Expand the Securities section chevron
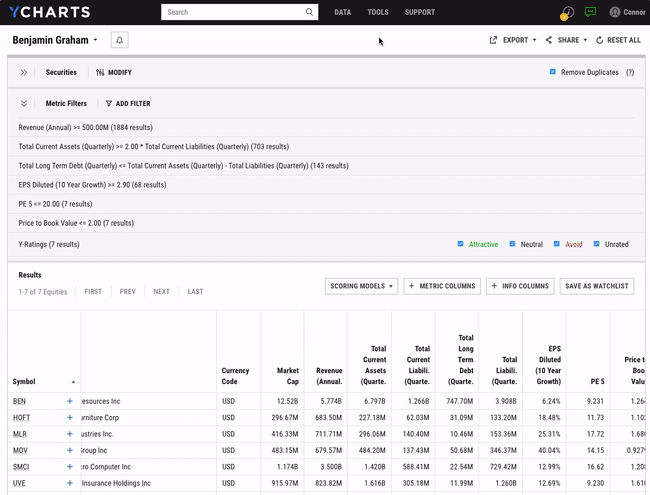The image size is (650, 495). pos(24,73)
